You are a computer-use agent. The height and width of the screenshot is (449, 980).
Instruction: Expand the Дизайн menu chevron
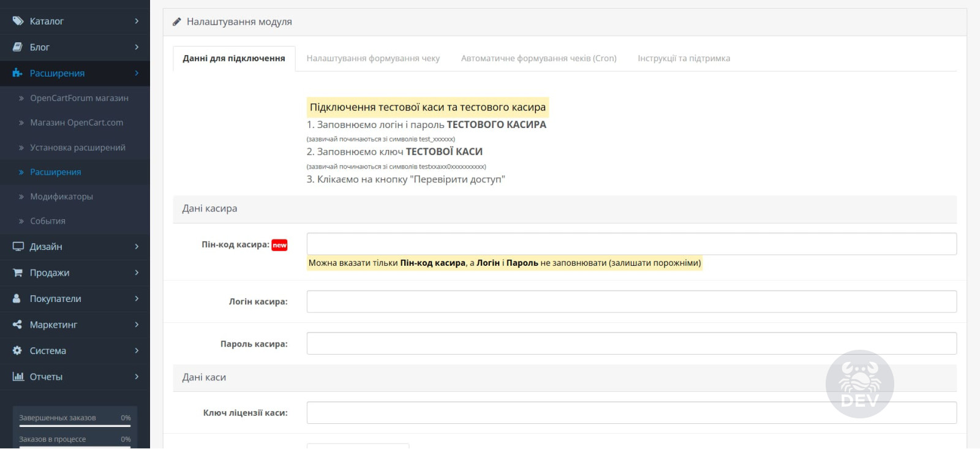(137, 246)
